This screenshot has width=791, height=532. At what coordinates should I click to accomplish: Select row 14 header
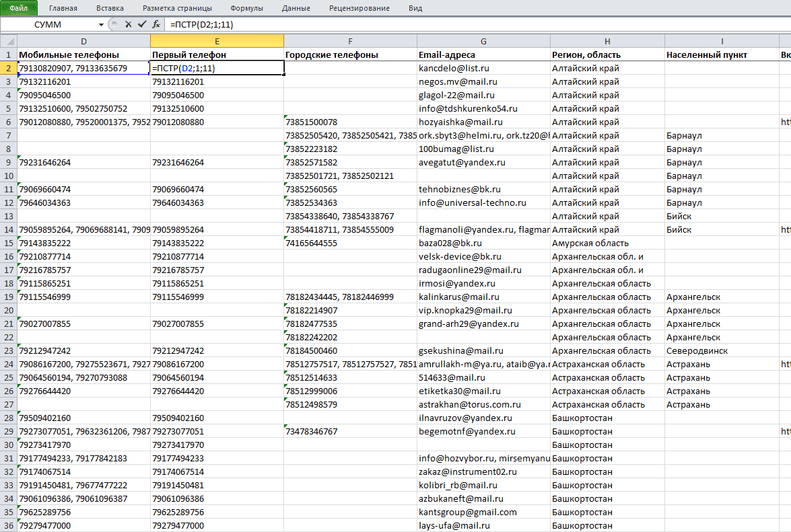coord(9,230)
